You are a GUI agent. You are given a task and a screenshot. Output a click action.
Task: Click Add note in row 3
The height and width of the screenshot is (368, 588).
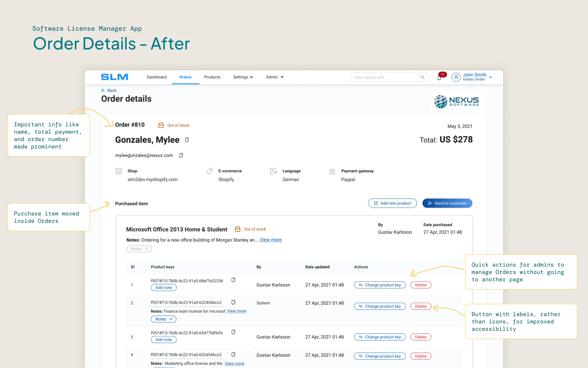[164, 340]
